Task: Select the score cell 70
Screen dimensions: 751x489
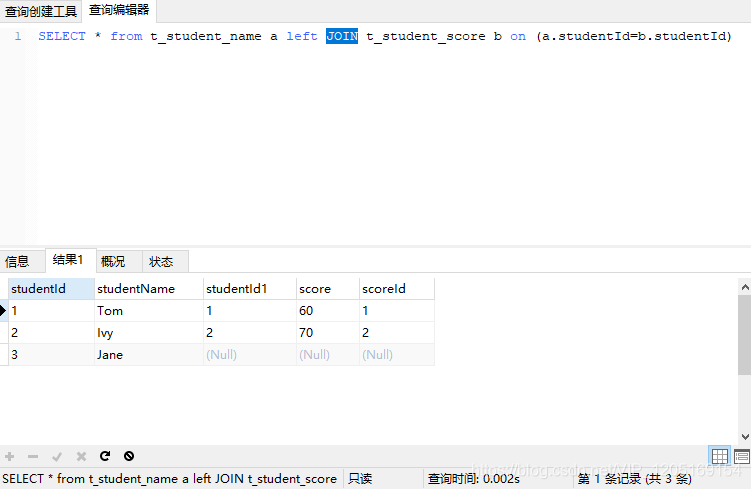Action: pos(328,333)
